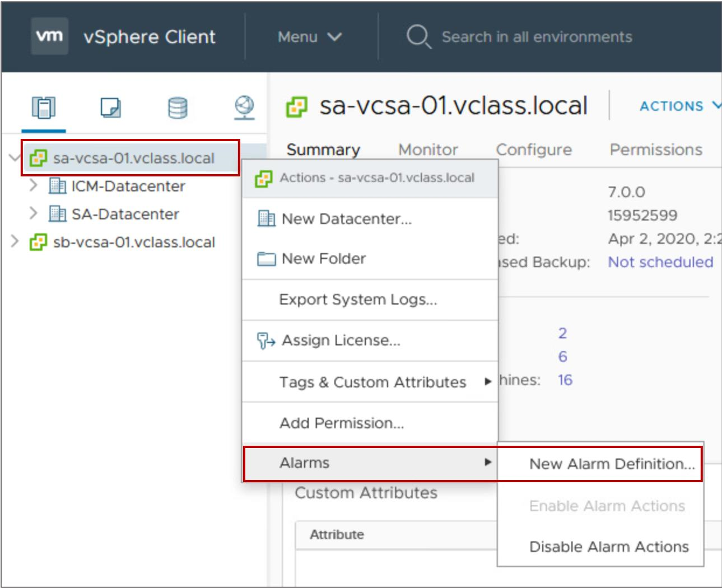722x588 pixels.
Task: Click the vCenter icon in the Actions menu header
Action: click(263, 179)
